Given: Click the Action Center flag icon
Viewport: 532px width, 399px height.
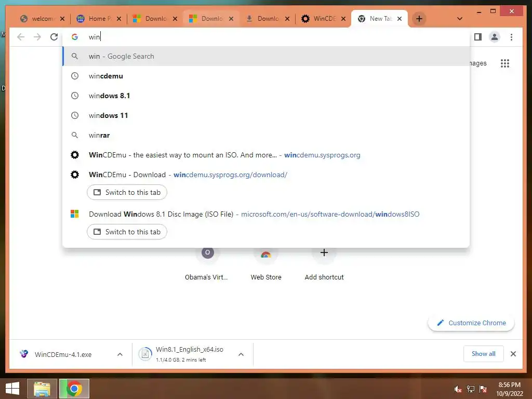Looking at the screenshot, I should [483, 389].
